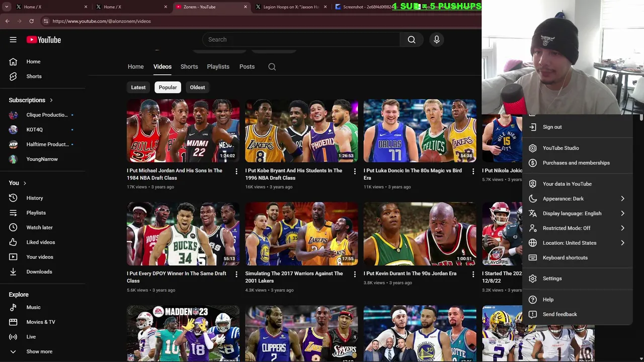Viewport: 644px width, 362px height.
Task: Open options for Michael Jordan draft video
Action: tap(236, 171)
